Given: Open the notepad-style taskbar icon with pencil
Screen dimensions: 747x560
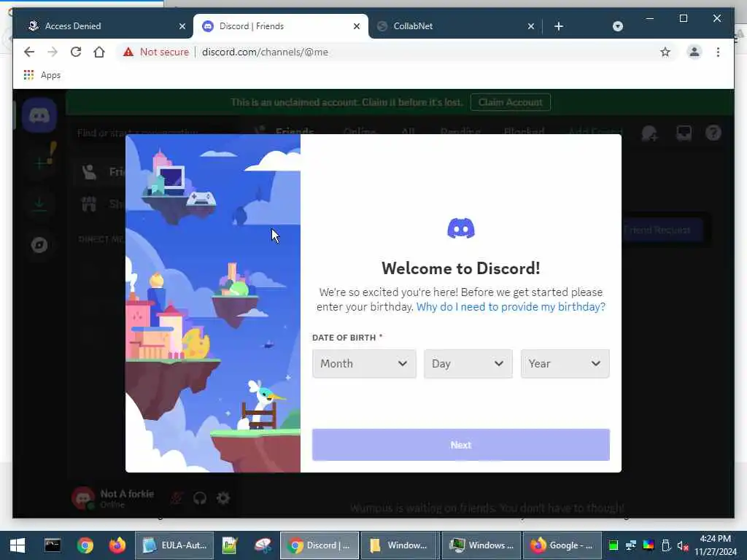Looking at the screenshot, I should [230, 545].
